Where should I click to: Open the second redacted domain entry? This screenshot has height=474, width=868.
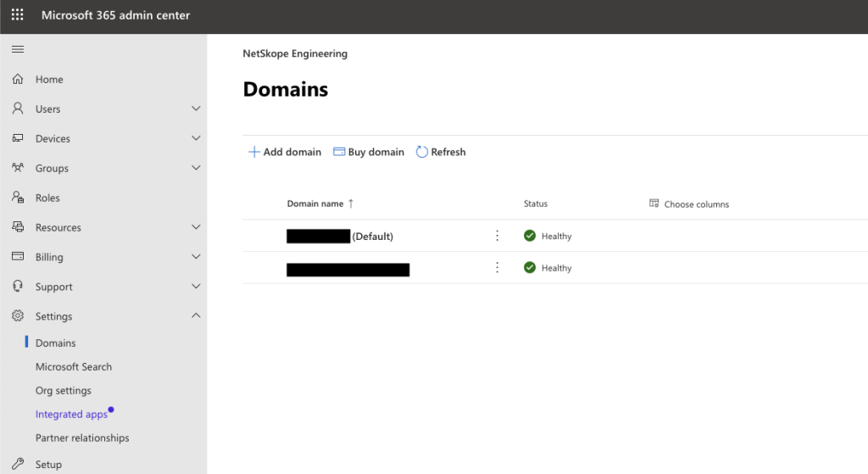[x=348, y=270]
